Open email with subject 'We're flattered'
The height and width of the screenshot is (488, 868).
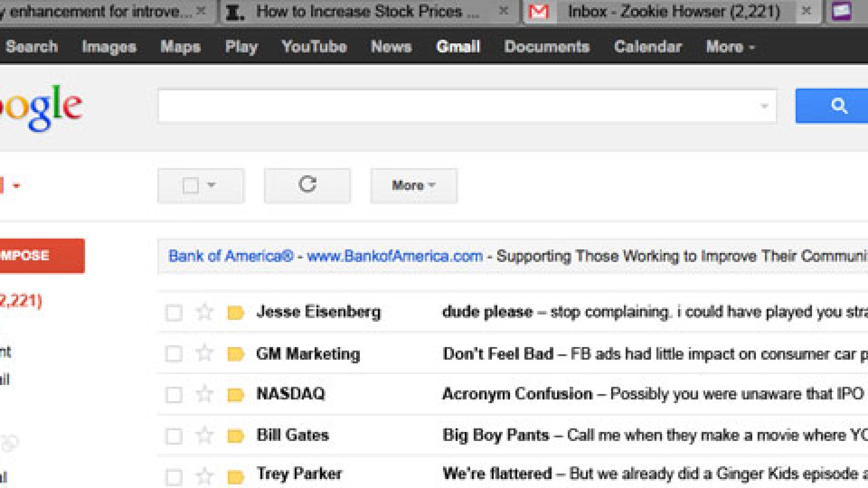point(497,474)
